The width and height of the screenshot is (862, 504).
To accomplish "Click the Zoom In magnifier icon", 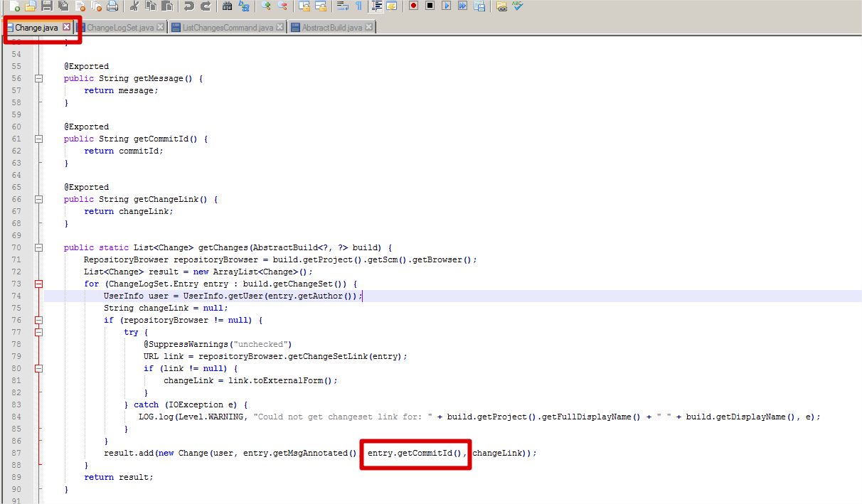I will coord(266,6).
